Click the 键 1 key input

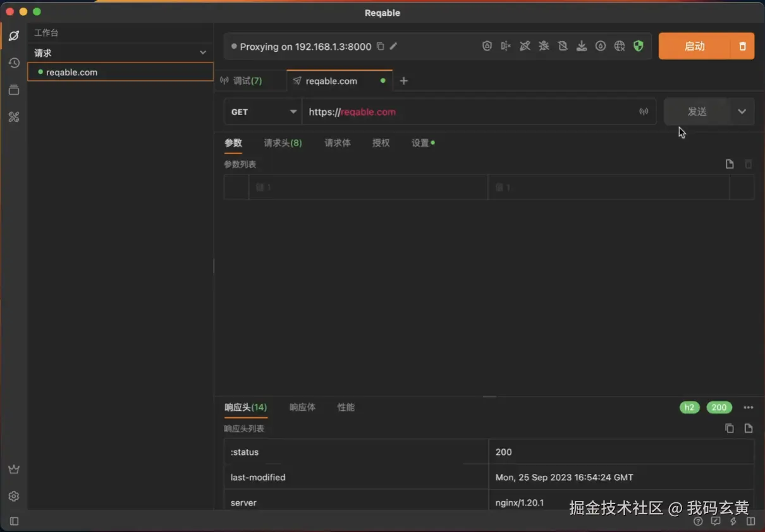tap(368, 188)
